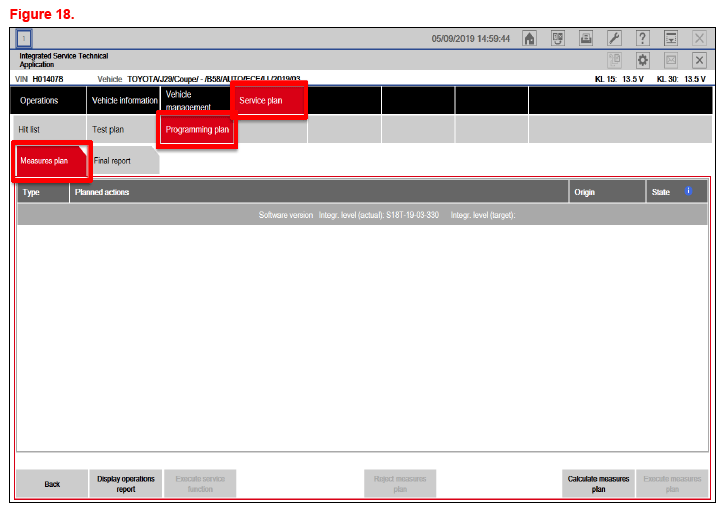Image resolution: width=725 pixels, height=512 pixels.
Task: Click the blue arrow icon at top left
Action: [24, 38]
